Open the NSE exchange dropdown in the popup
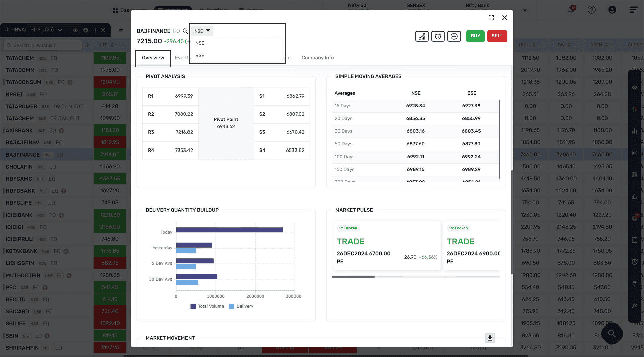Image resolution: width=644 pixels, height=357 pixels. coord(202,31)
